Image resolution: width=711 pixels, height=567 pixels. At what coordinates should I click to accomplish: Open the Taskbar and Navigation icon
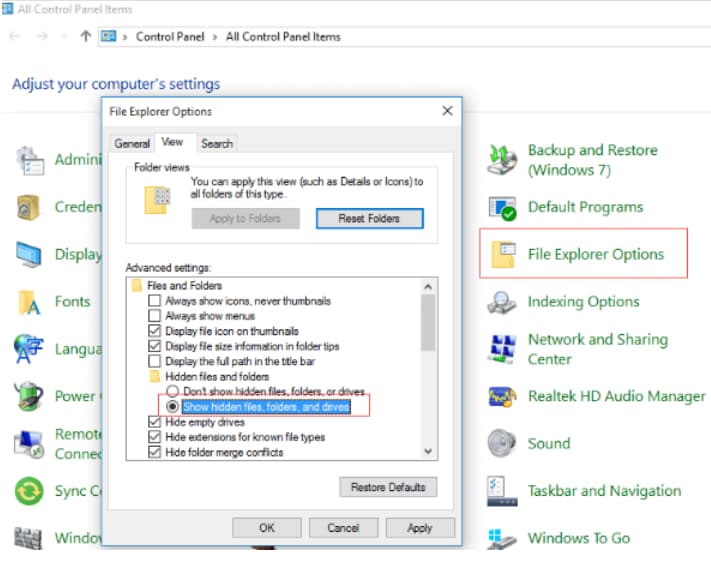tap(502, 491)
